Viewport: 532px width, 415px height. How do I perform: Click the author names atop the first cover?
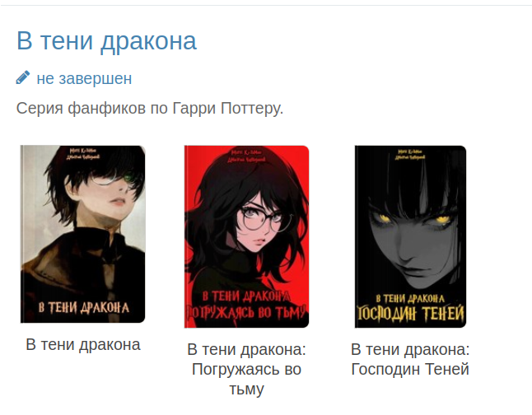coord(83,153)
